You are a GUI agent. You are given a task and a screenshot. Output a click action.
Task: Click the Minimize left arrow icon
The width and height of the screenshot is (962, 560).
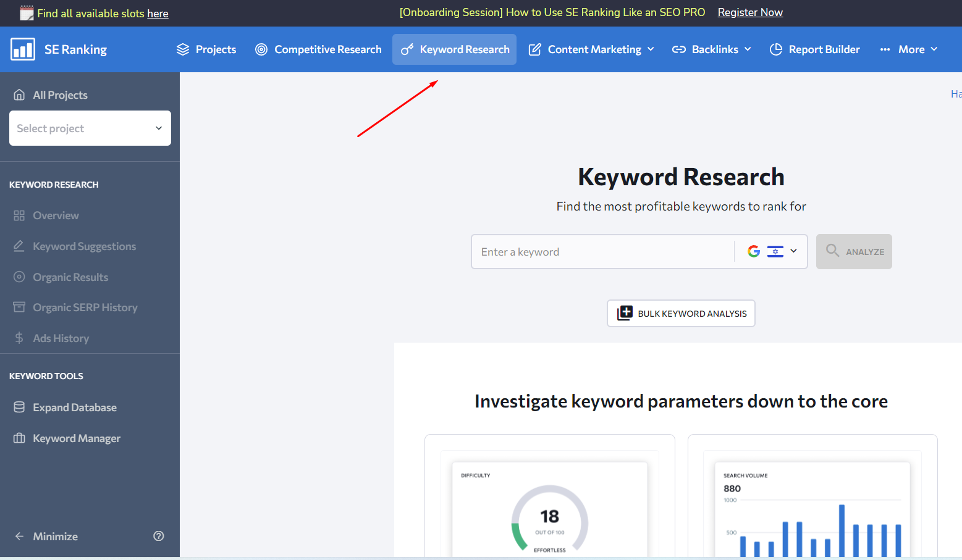[x=19, y=536]
